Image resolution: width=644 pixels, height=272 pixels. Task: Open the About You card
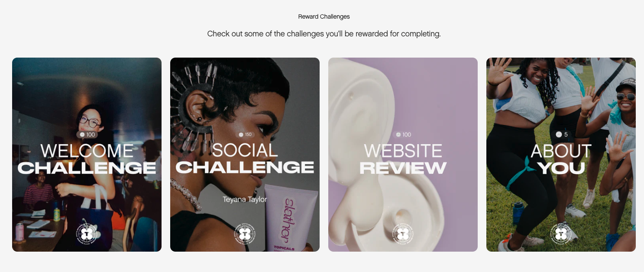pos(561,155)
